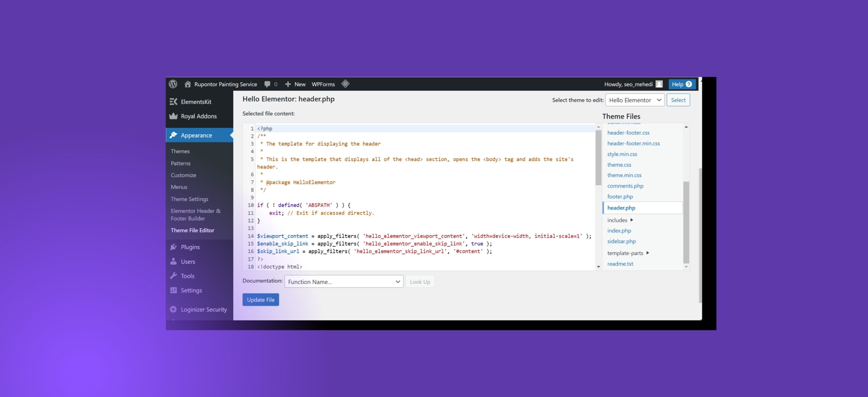Click the Loginizer Security gear icon

tap(173, 309)
